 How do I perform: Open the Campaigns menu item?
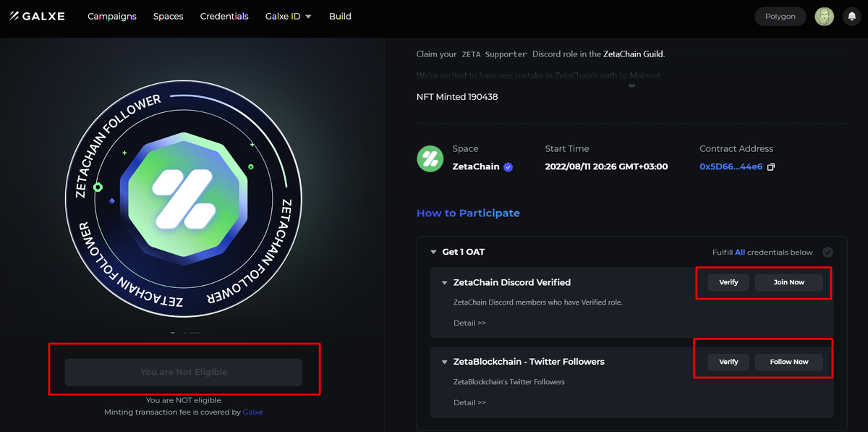[111, 16]
